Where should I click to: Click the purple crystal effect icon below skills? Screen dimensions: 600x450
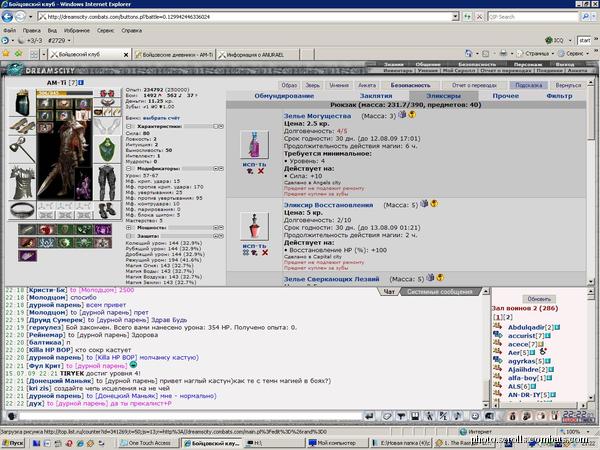pyautogui.click(x=27, y=256)
